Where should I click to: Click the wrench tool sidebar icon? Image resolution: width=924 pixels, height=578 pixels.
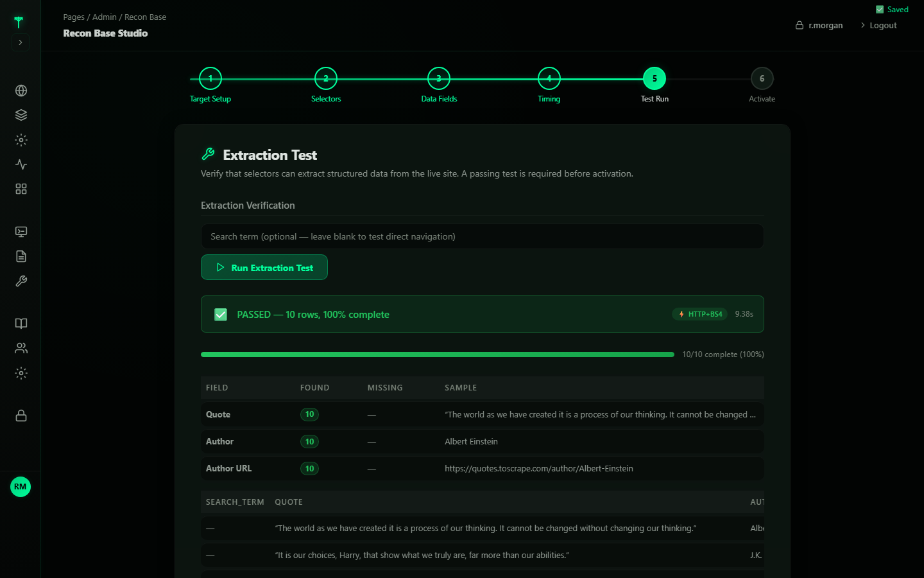coord(21,281)
